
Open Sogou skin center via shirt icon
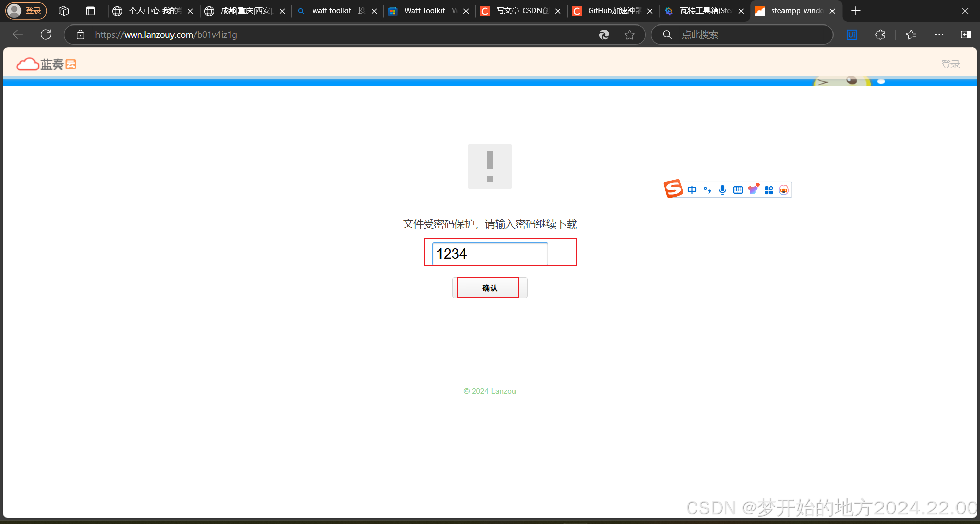754,189
